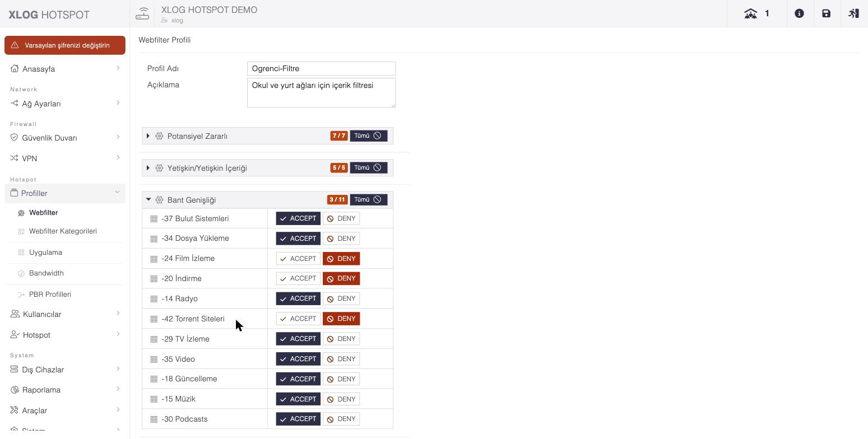The height and width of the screenshot is (439, 868).
Task: Click the chart icon beside Raporlama
Action: (15, 390)
